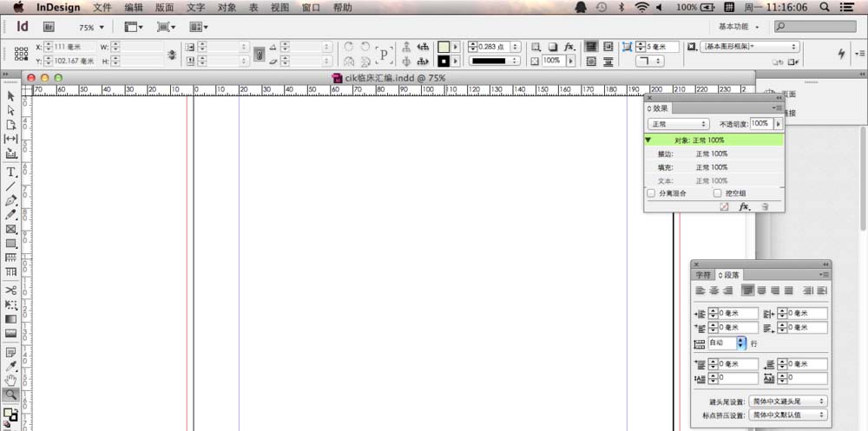868x431 pixels.
Task: Open the 对象 menu in menu bar
Action: pos(227,7)
